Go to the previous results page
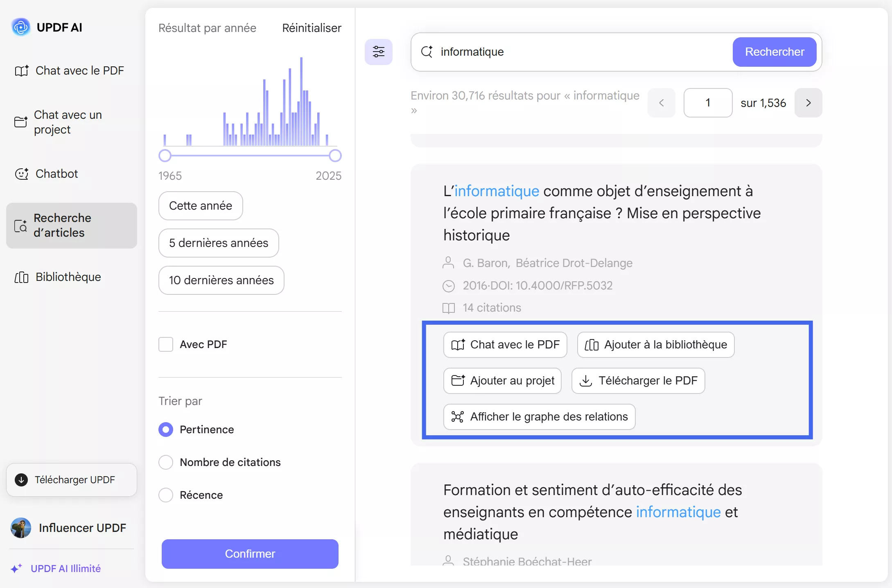This screenshot has height=588, width=892. tap(661, 103)
